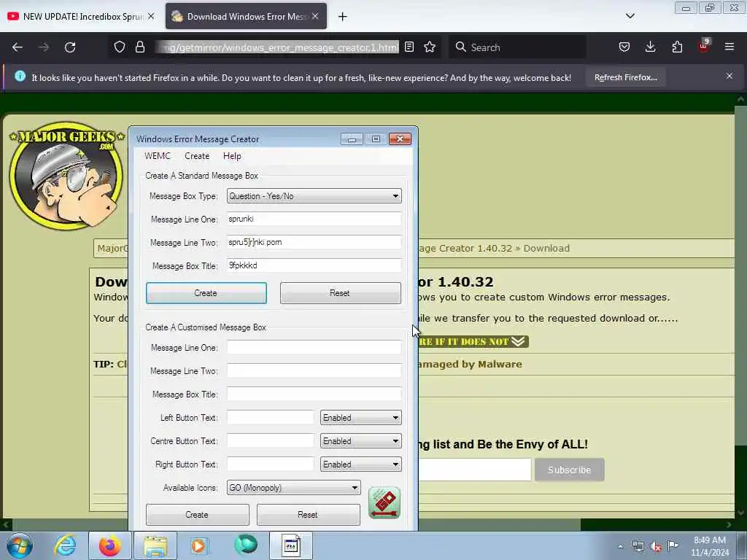Open the Help menu

[232, 156]
